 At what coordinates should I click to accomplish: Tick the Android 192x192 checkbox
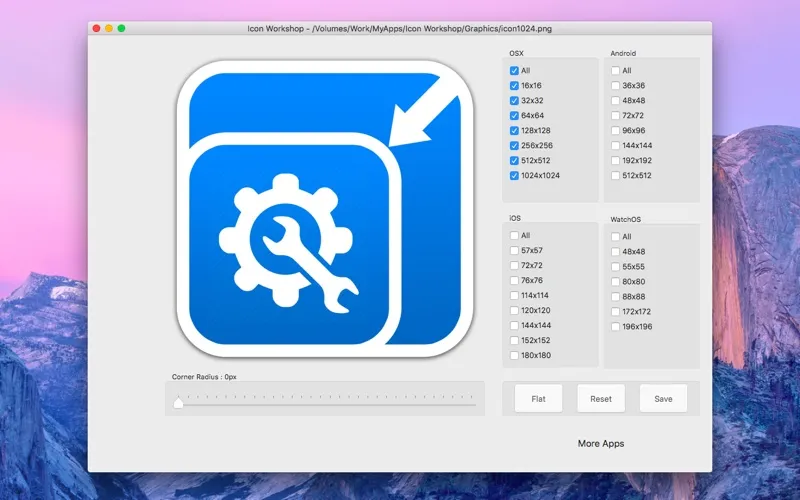[x=615, y=161]
